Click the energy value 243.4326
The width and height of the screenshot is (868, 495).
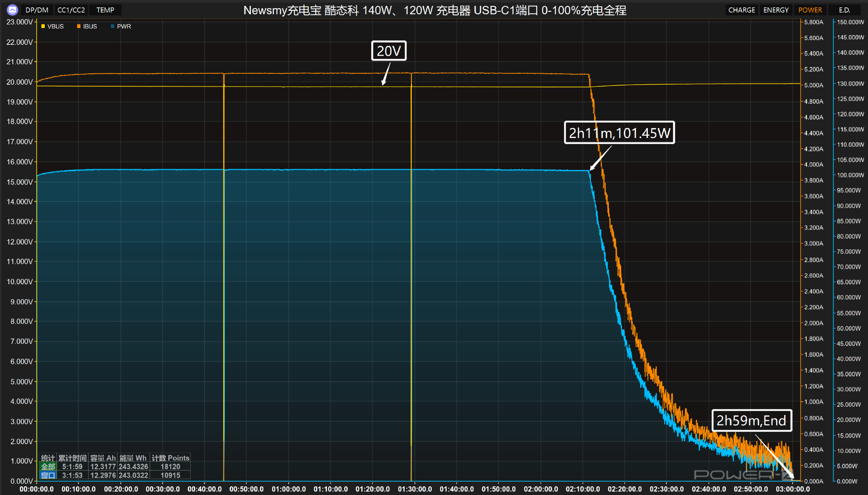133,466
